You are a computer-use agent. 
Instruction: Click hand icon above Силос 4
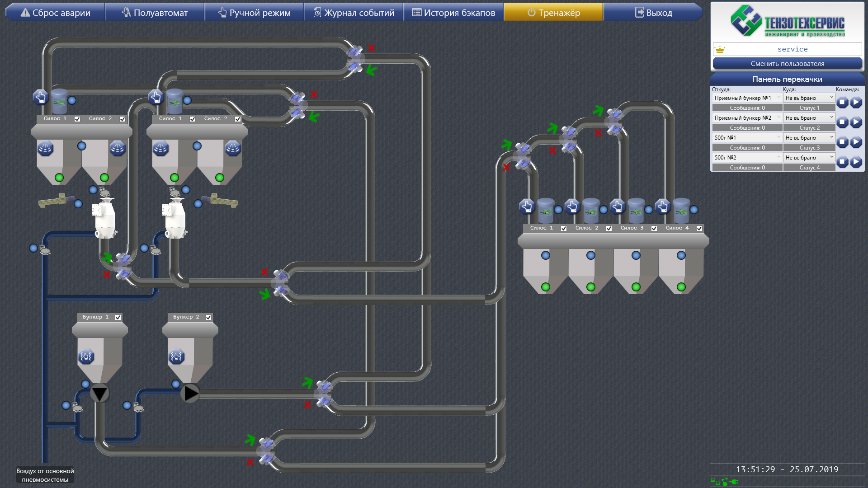[662, 206]
